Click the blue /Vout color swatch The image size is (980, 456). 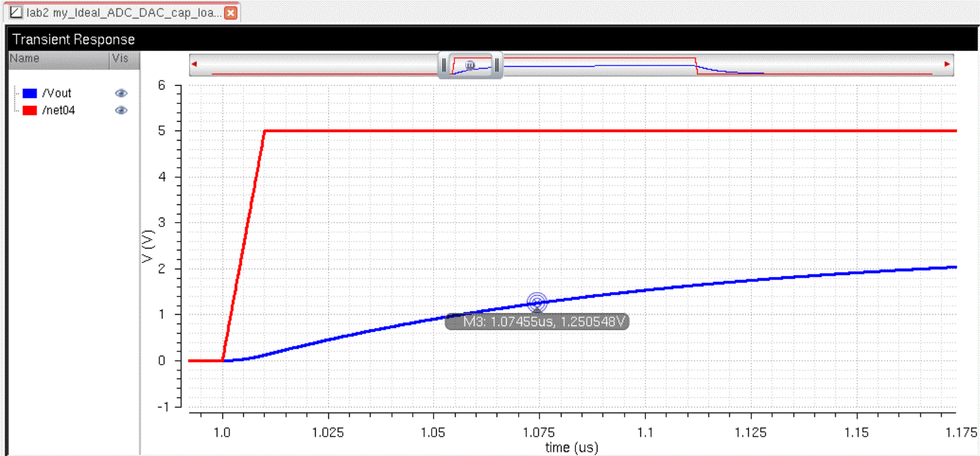(29, 93)
